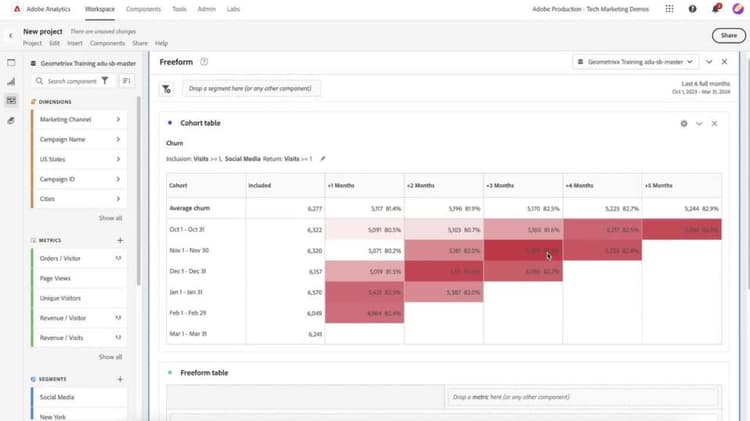
Task: Collapse the Cohort table visualization
Action: pos(699,123)
